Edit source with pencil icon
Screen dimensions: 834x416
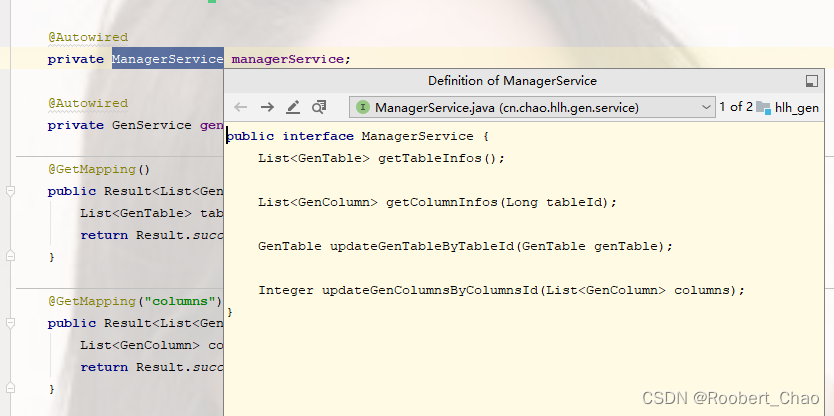[x=293, y=107]
